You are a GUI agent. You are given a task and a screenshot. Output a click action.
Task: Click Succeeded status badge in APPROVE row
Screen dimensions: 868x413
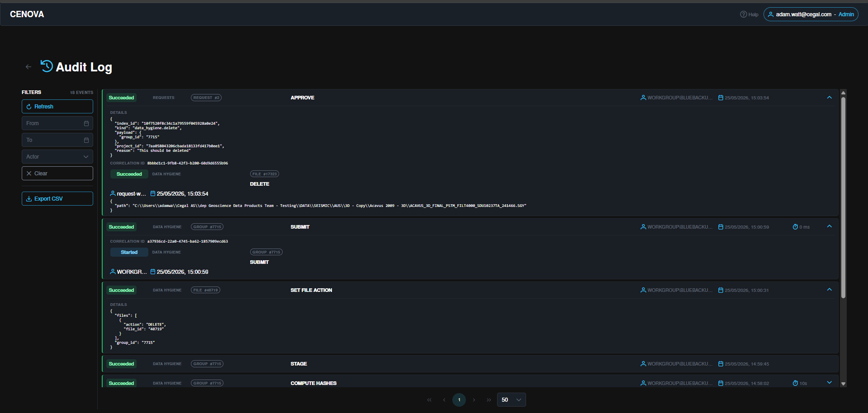(121, 98)
